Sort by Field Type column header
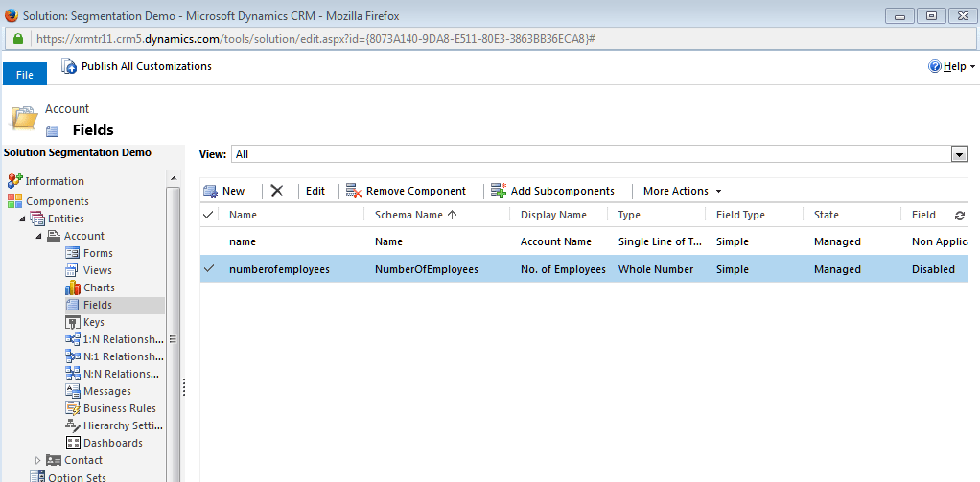The width and height of the screenshot is (980, 482). (740, 215)
